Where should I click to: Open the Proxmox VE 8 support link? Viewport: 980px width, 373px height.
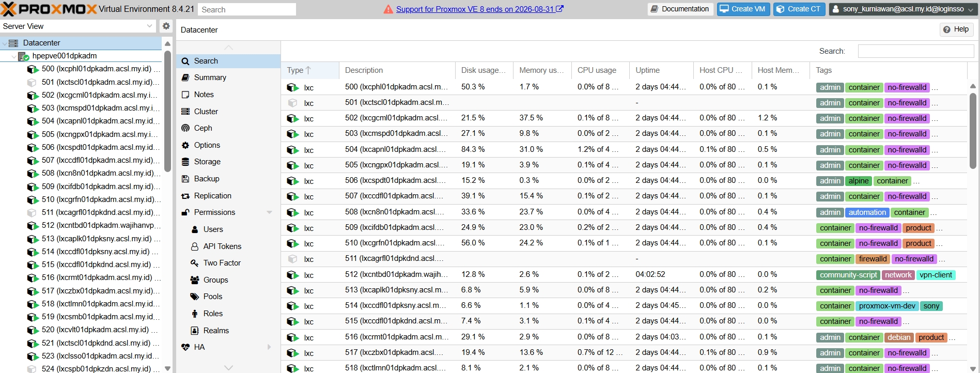(x=479, y=9)
